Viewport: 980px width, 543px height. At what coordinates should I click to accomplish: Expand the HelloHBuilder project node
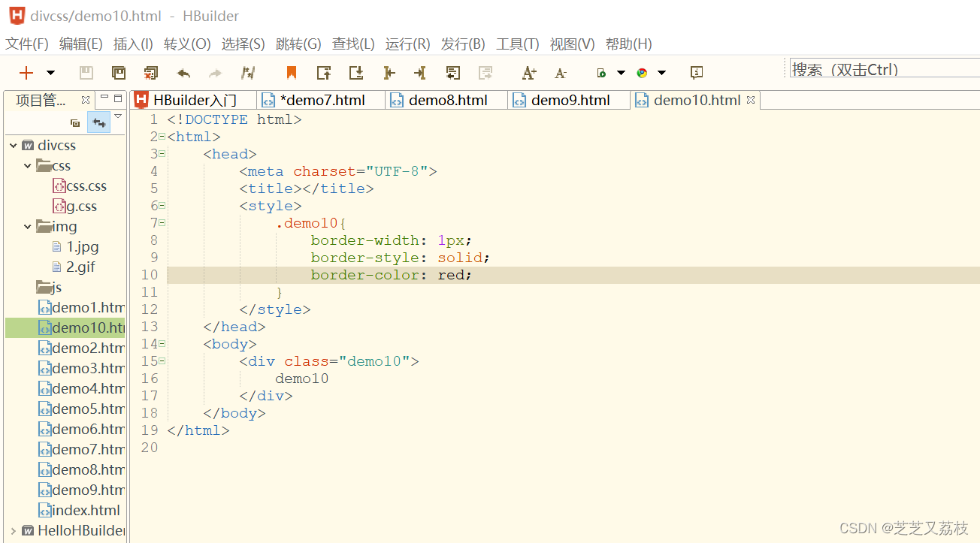[14, 530]
